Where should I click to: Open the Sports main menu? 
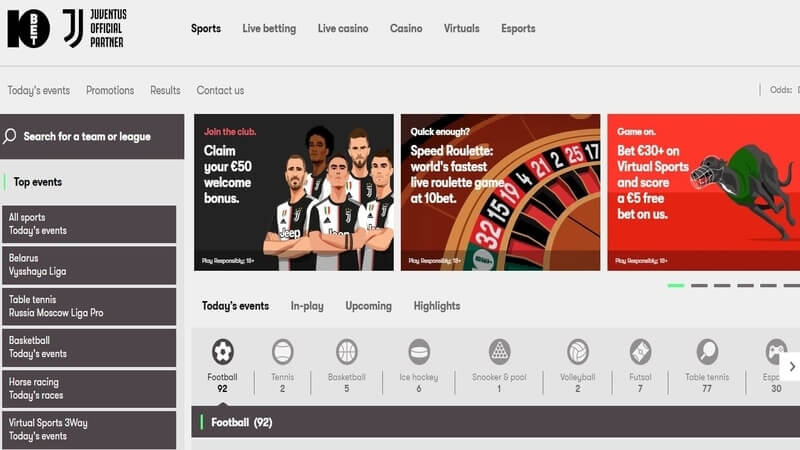tap(206, 29)
